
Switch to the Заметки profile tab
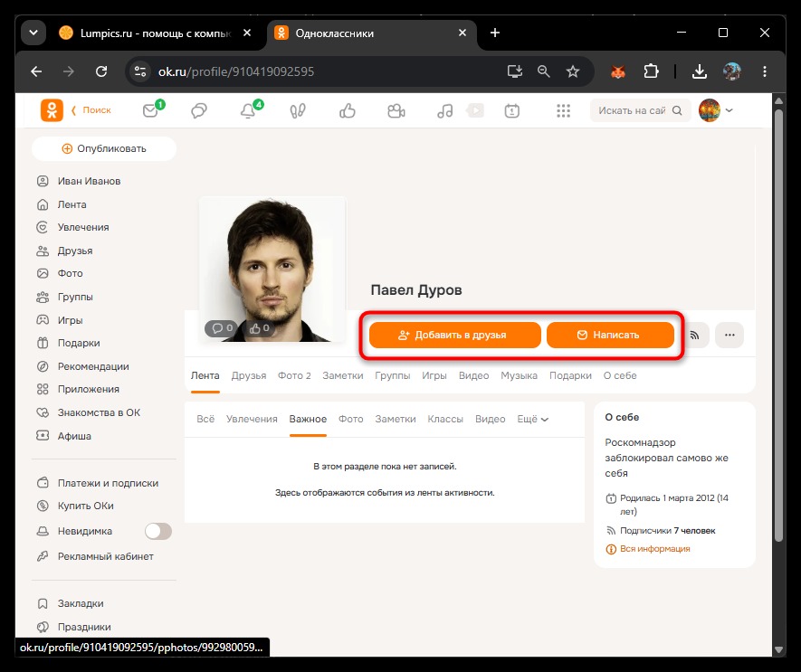click(x=343, y=376)
